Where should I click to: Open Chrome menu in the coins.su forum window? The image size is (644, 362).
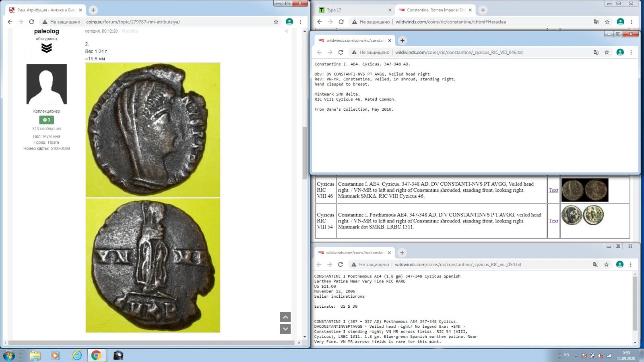(300, 22)
